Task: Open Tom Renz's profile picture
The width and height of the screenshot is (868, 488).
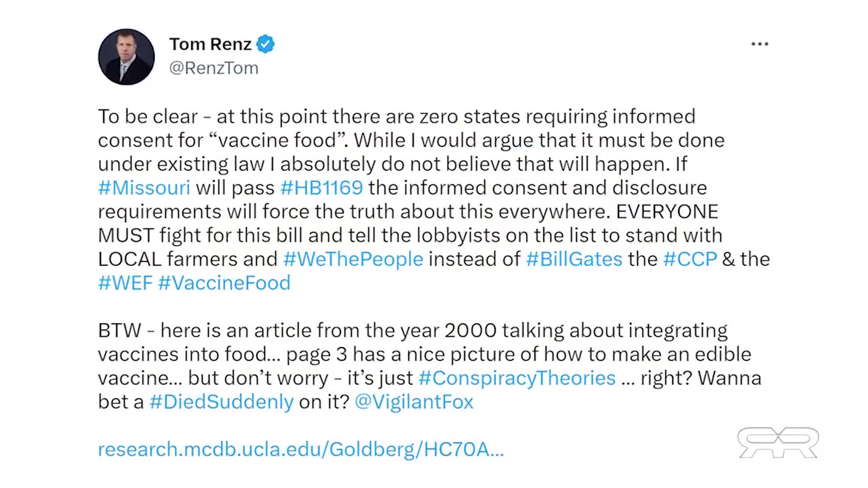Action: tap(126, 56)
